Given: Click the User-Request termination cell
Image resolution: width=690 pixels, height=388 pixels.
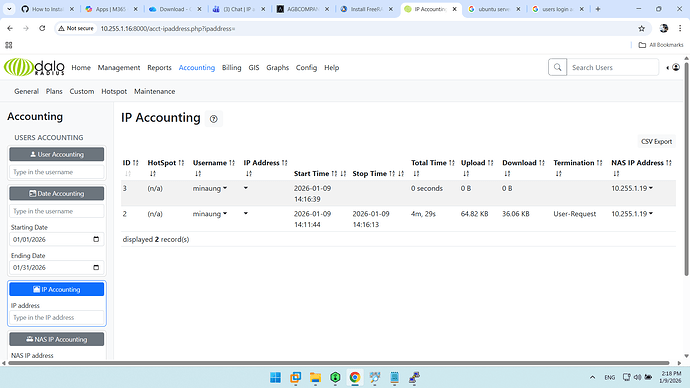Looking at the screenshot, I should point(575,214).
